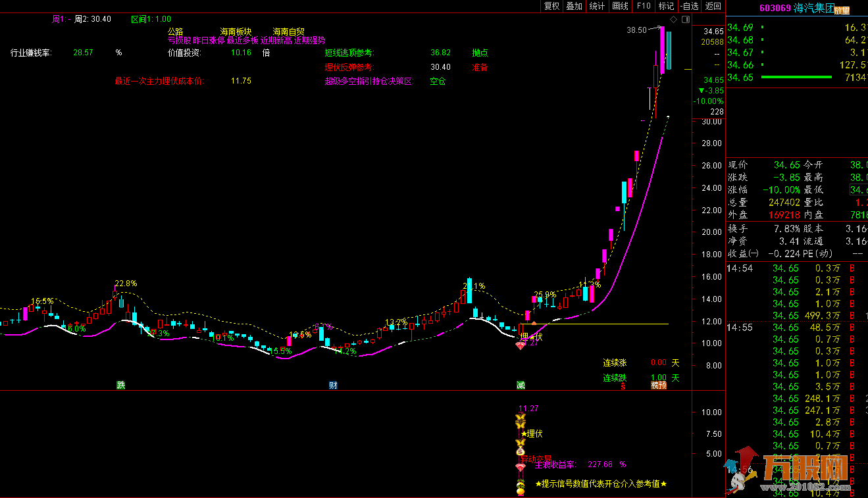Click the 现价 current price field
The height and width of the screenshot is (498, 868).
coord(764,164)
